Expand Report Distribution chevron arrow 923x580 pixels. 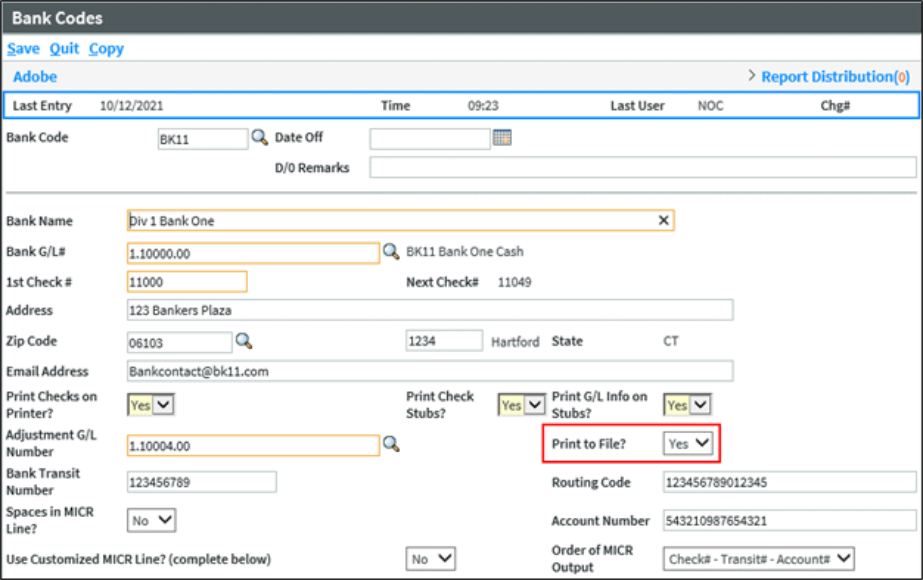coord(752,76)
